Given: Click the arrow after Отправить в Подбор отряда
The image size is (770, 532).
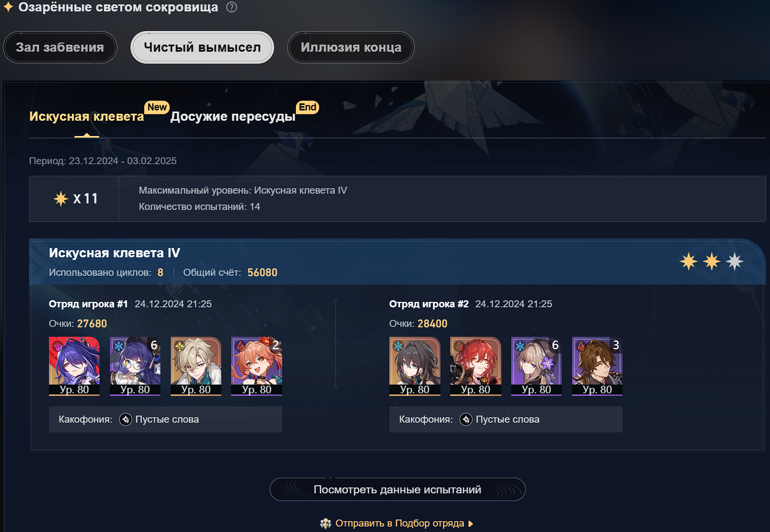Looking at the screenshot, I should [x=471, y=523].
